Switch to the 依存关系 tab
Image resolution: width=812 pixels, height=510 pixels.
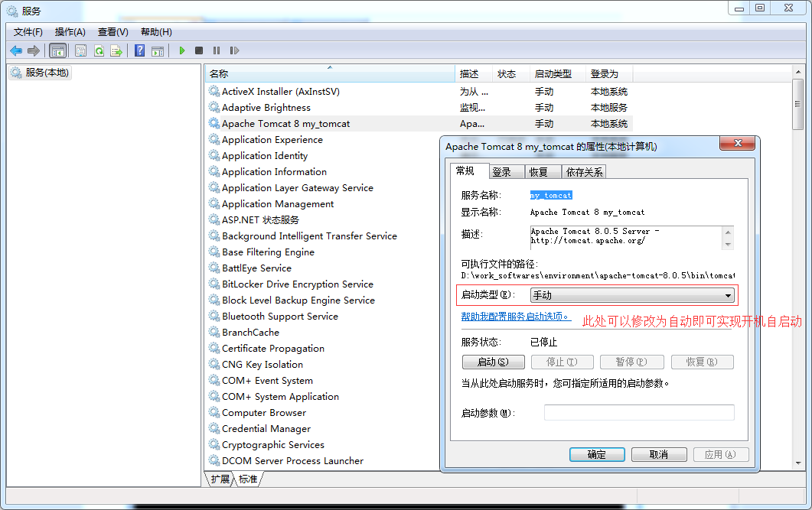coord(584,172)
